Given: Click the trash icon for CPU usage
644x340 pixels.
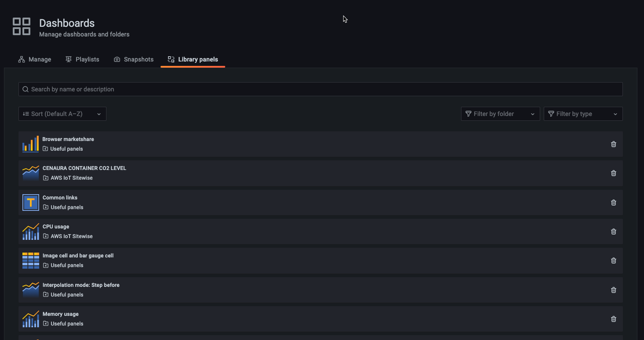Looking at the screenshot, I should [613, 231].
